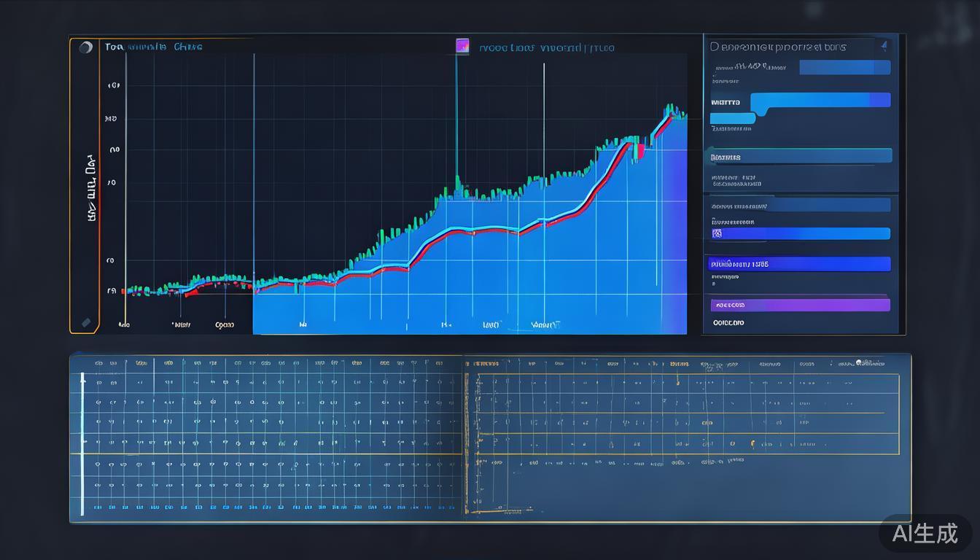Click the small icon inside the bright blue bar
This screenshot has width=980, height=560.
click(x=717, y=233)
